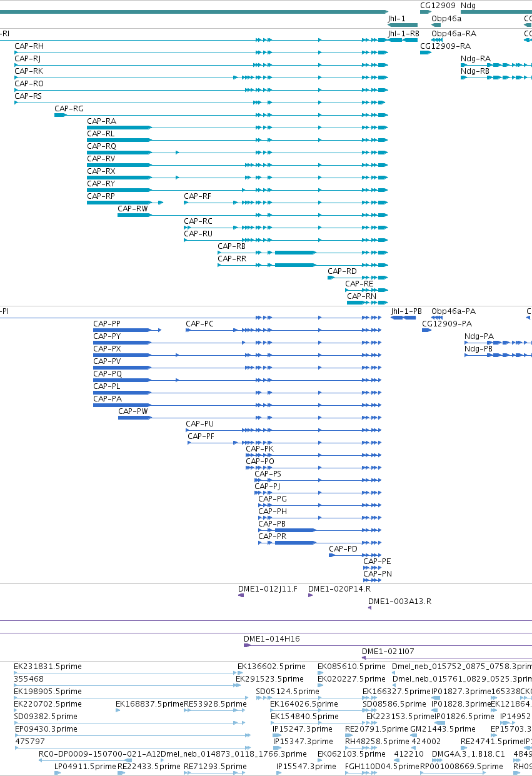Select the CAP-RF transcript label
Viewport: 532px width, 776px height.
coord(198,196)
